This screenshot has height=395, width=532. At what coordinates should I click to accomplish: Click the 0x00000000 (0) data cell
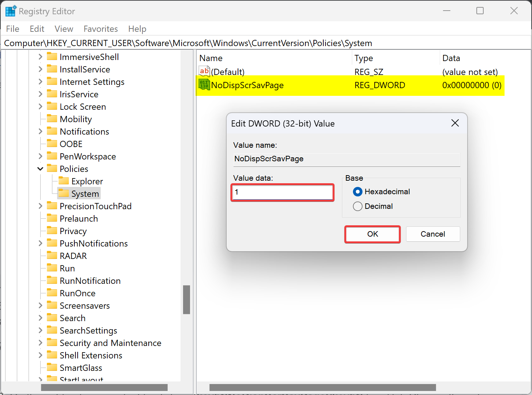pyautogui.click(x=472, y=85)
